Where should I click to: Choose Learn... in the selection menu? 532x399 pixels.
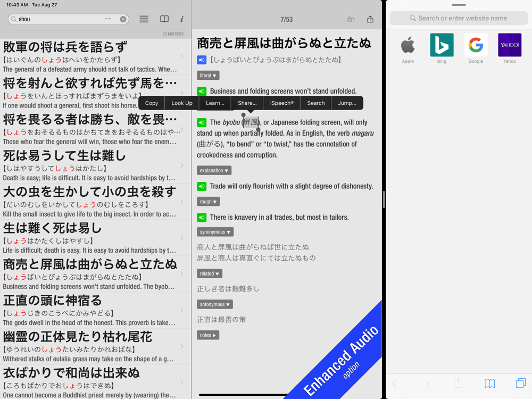(x=215, y=103)
